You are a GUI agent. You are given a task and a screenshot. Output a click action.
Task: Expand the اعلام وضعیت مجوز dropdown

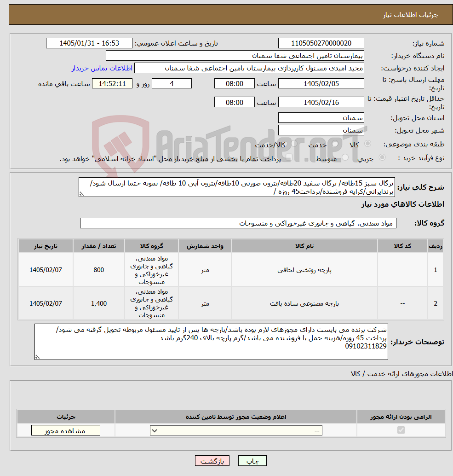click(236, 430)
